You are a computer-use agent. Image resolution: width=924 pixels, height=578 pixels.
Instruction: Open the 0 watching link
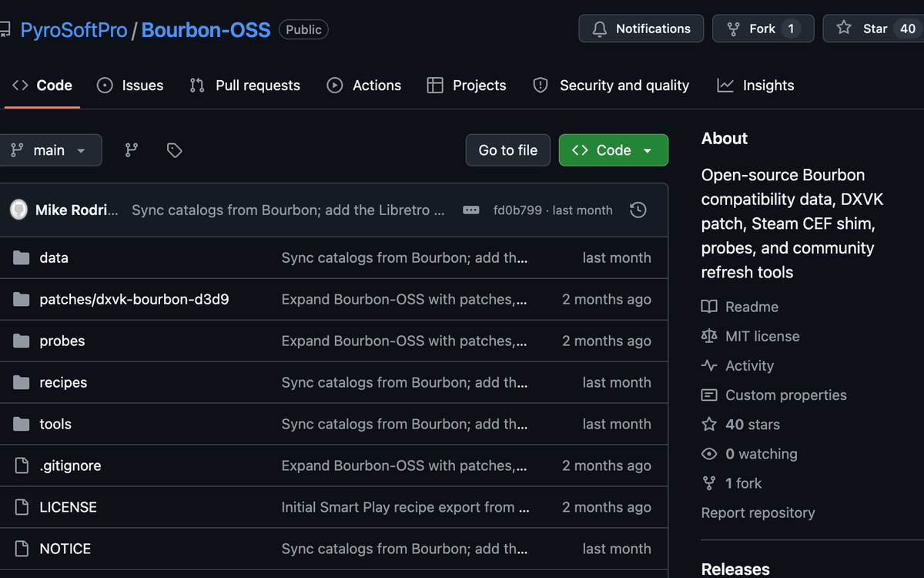(x=762, y=454)
